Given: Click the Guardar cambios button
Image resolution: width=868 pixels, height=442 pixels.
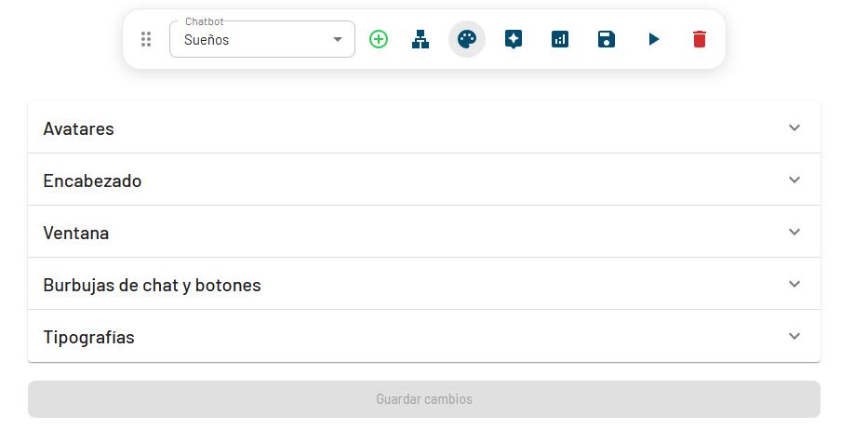Looking at the screenshot, I should click(x=424, y=399).
